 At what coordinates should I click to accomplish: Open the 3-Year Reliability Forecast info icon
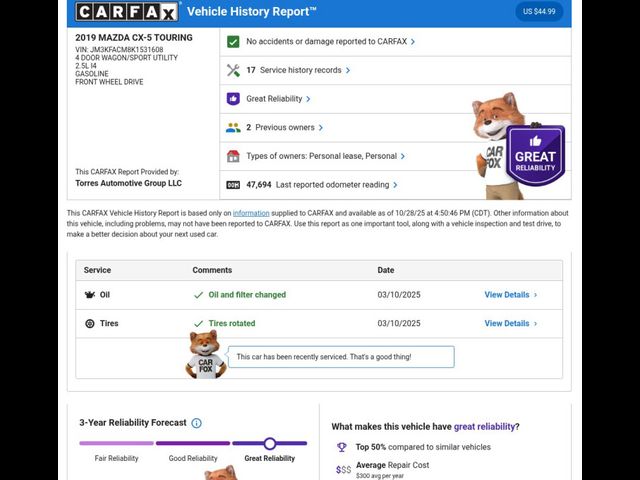196,423
